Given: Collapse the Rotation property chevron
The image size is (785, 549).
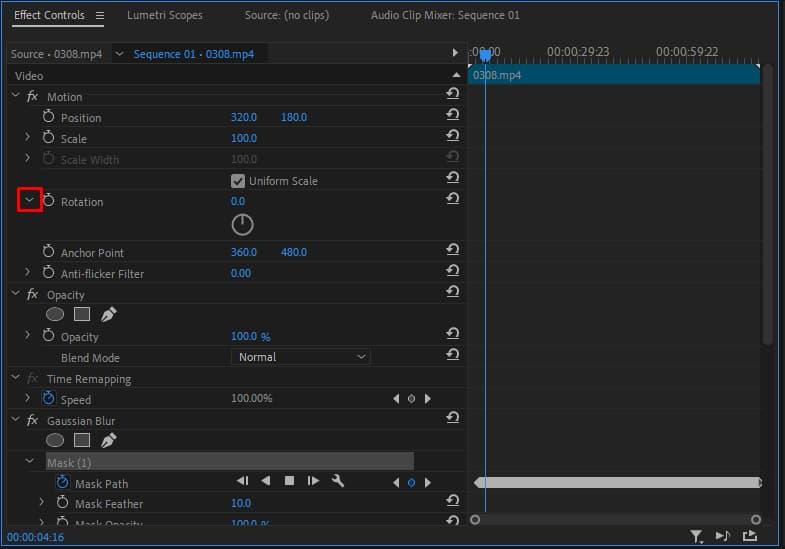Looking at the screenshot, I should 29,200.
